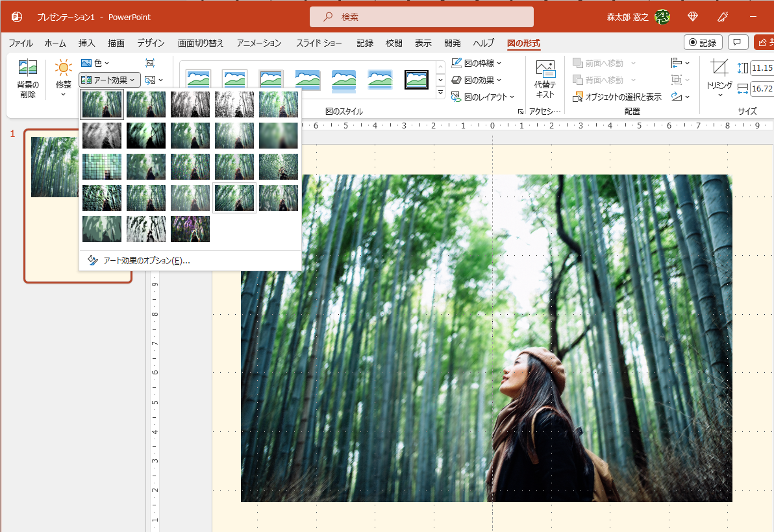Screen dimensions: 774x532
Task: Click the height field showing 11.15
Action: pos(762,67)
